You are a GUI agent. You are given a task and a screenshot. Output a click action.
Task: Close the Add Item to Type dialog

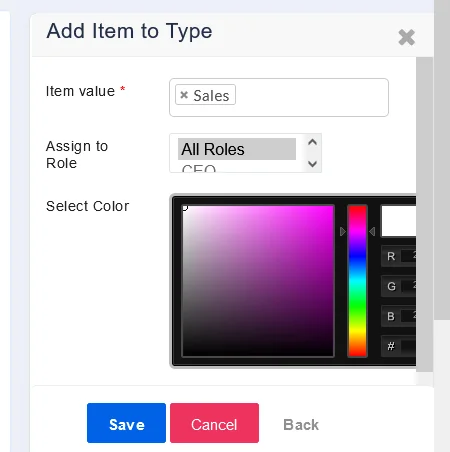coord(406,37)
